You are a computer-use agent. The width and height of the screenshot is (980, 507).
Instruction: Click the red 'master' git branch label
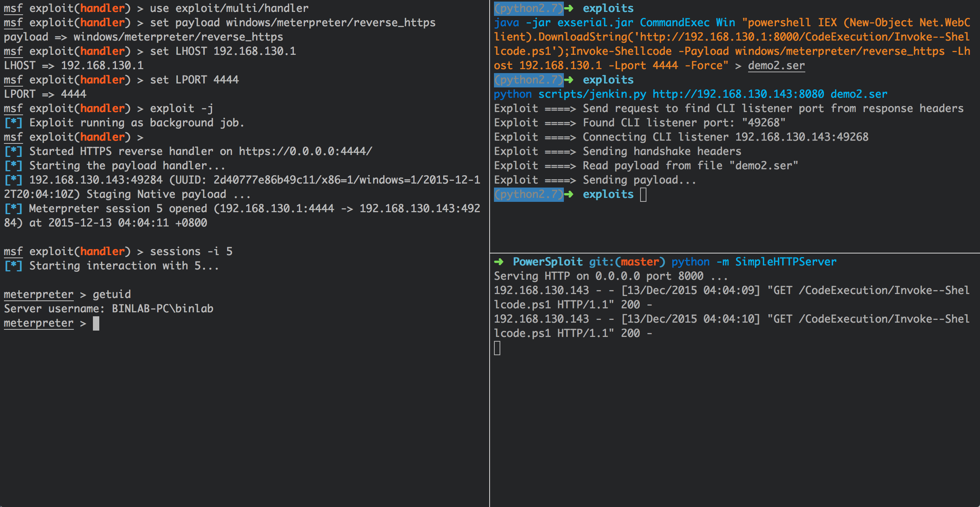(x=640, y=262)
